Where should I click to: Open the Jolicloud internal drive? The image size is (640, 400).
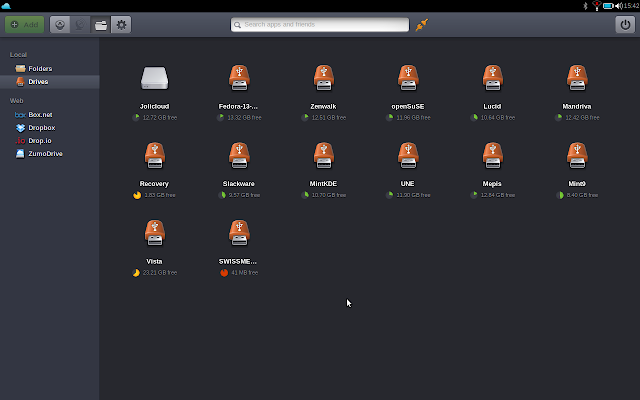click(153, 78)
